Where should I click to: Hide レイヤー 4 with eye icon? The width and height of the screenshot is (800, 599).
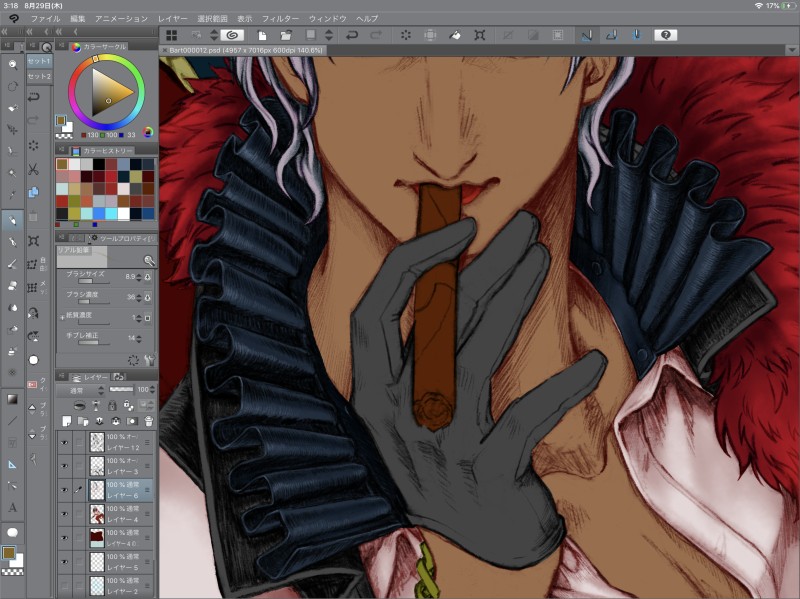(64, 514)
